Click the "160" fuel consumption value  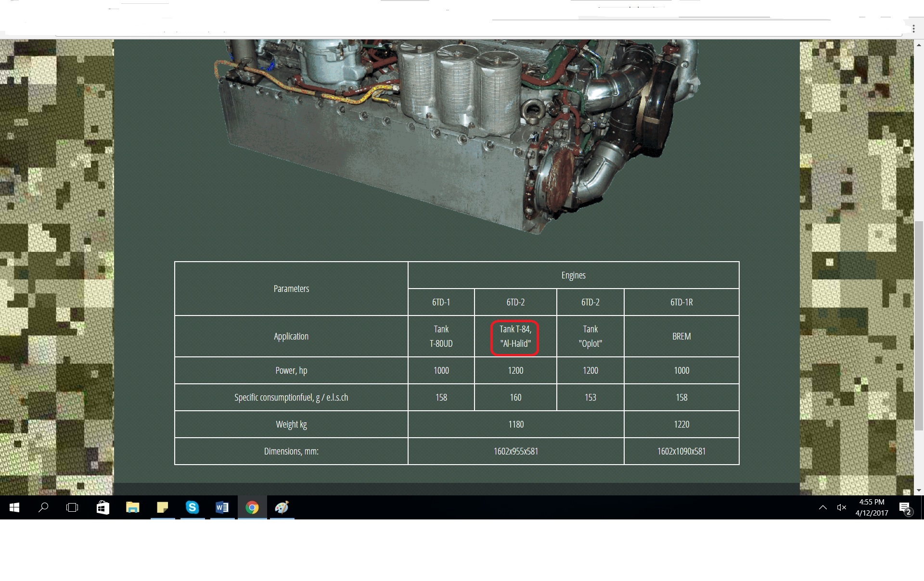pos(515,397)
